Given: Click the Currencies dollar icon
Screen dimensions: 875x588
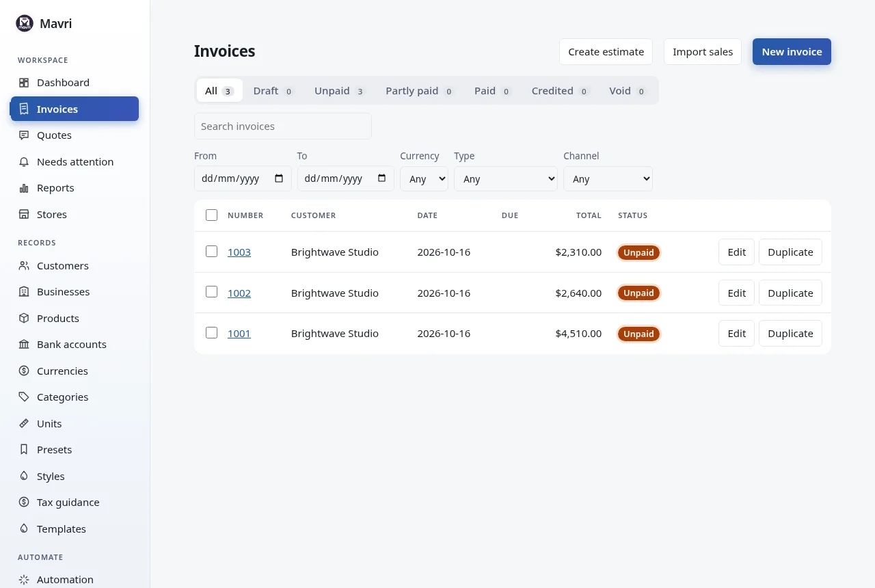Looking at the screenshot, I should click(x=24, y=371).
